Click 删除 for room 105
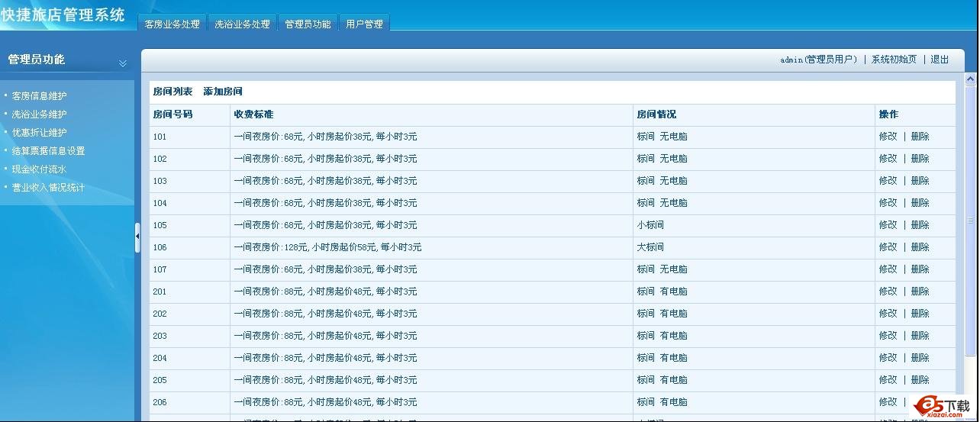 tap(920, 225)
